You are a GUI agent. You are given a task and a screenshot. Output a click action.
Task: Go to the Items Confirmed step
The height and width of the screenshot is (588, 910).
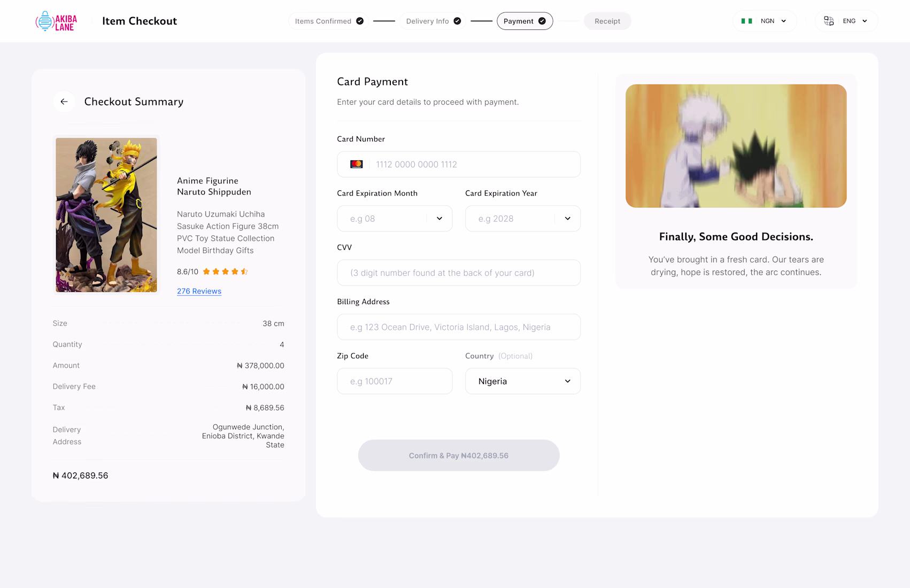point(328,21)
